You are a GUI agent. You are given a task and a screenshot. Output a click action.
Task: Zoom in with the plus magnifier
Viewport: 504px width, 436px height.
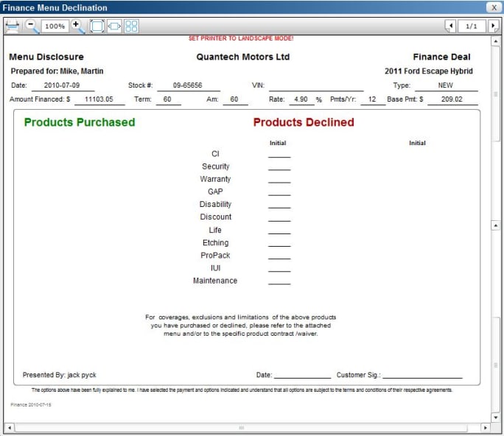(x=77, y=26)
